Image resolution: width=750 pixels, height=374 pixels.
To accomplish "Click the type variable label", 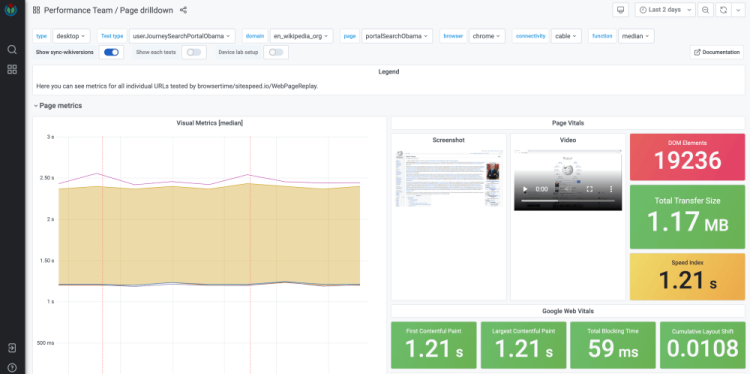I will tap(42, 36).
